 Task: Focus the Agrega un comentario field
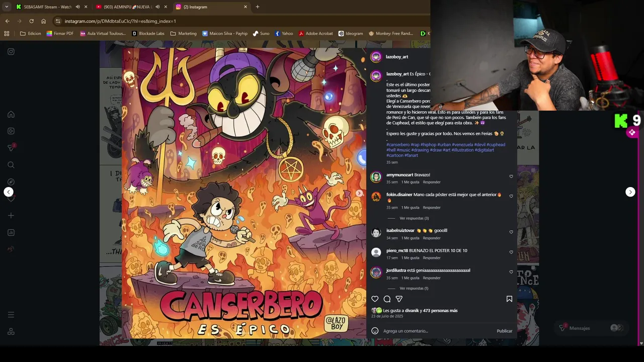[x=438, y=331]
